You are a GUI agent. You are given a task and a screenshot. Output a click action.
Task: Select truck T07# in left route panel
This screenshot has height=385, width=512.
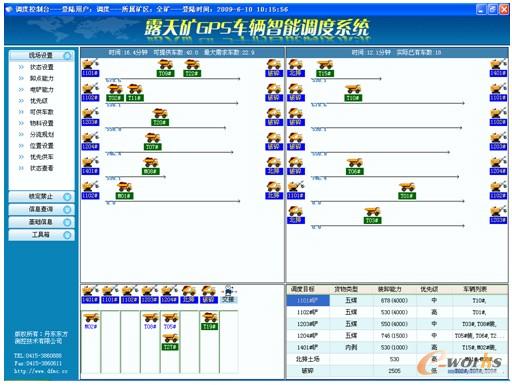pyautogui.click(x=153, y=141)
